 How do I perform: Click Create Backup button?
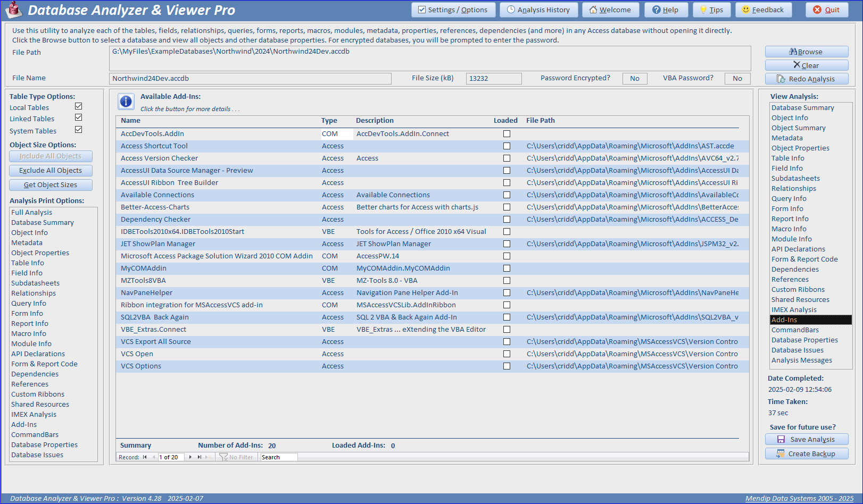[x=807, y=453]
